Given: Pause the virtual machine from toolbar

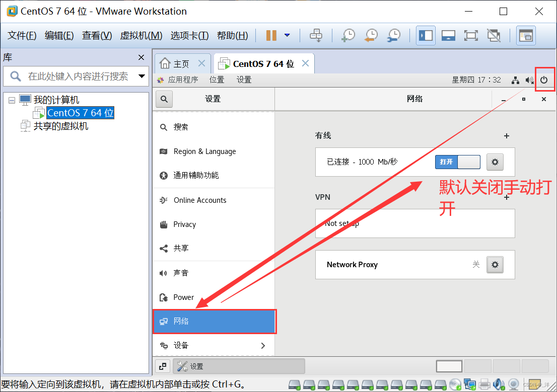Looking at the screenshot, I should point(271,36).
